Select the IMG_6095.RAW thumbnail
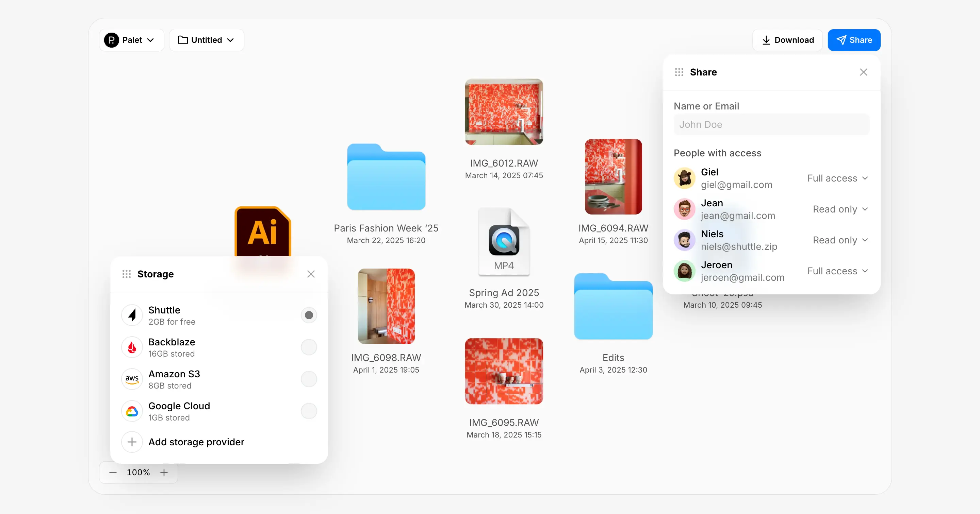Viewport: 980px width, 514px height. [x=504, y=371]
